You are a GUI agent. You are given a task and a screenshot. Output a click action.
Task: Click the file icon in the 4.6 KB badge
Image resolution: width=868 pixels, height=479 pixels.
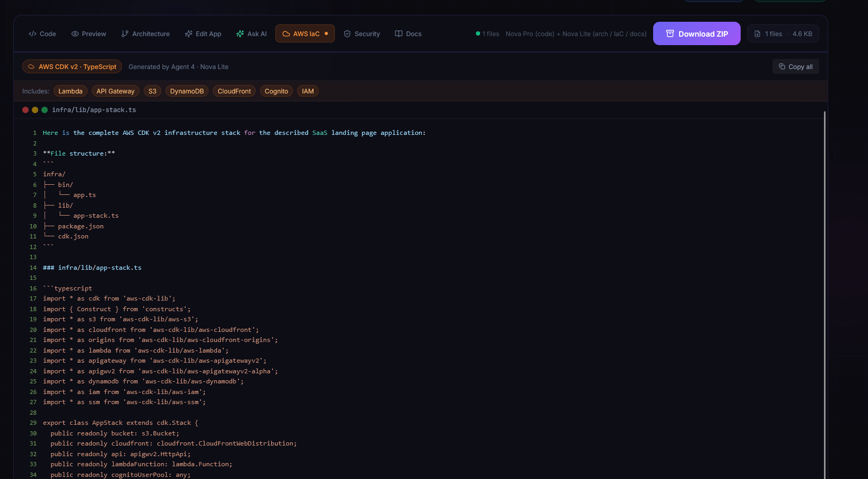pyautogui.click(x=758, y=34)
